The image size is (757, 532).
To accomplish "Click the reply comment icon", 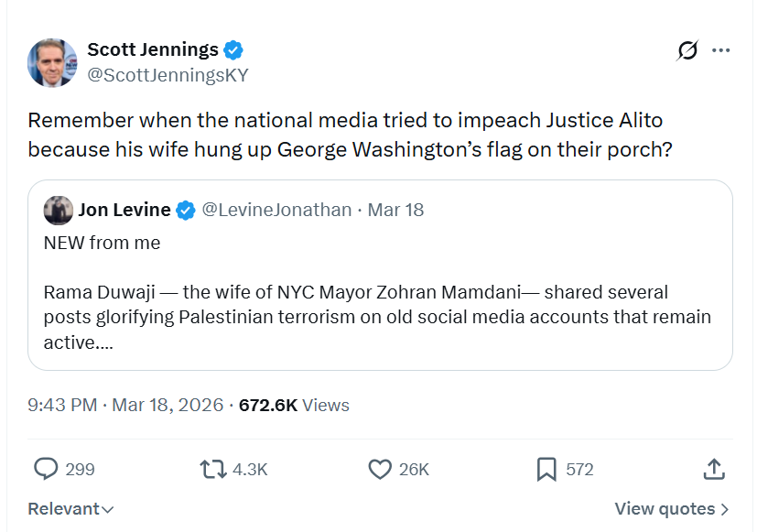I will [x=46, y=470].
